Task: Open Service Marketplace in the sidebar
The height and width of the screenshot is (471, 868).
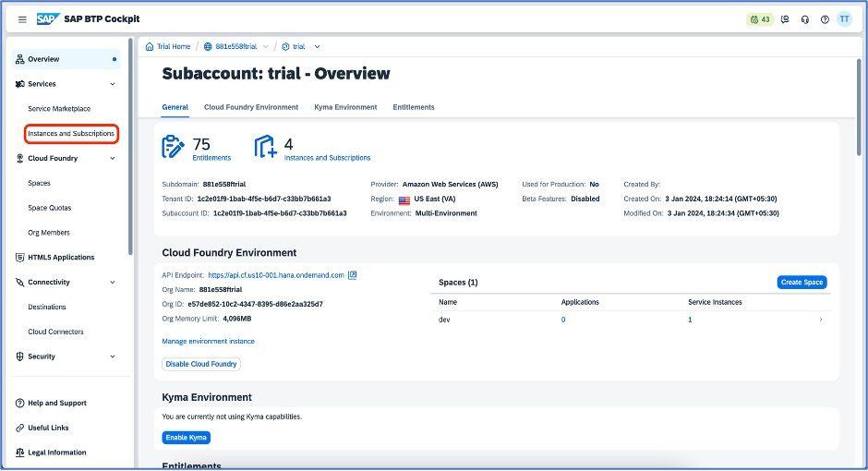Action: click(x=59, y=109)
